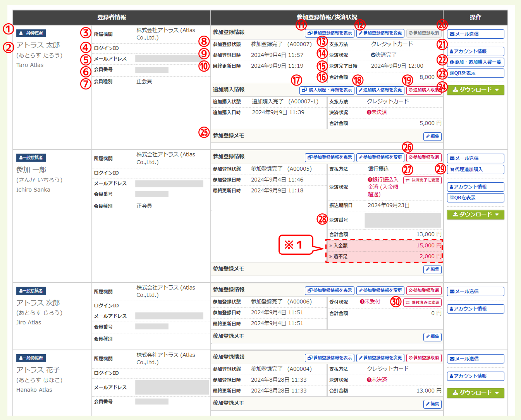Open アカウント情報 for アトラス 太郎
The image size is (521, 420).
click(476, 51)
